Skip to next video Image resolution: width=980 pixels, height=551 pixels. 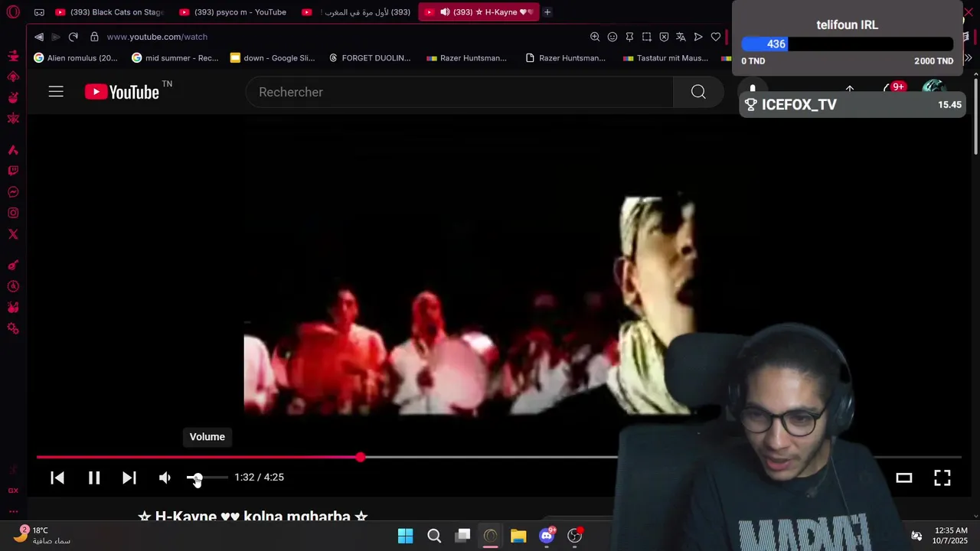[129, 478]
